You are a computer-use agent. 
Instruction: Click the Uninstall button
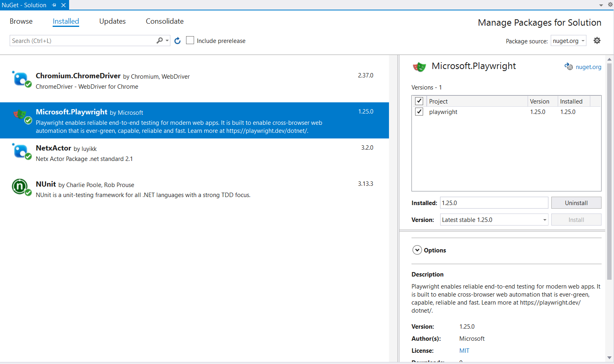click(576, 203)
